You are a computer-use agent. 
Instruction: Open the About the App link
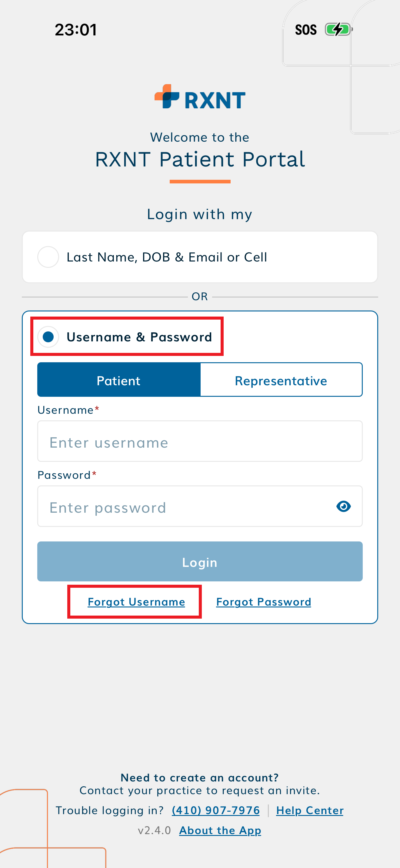(220, 830)
